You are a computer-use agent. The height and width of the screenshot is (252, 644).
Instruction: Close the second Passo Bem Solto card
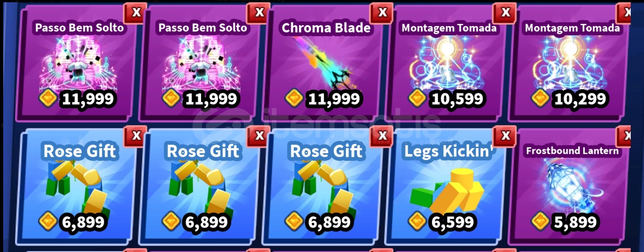click(259, 12)
